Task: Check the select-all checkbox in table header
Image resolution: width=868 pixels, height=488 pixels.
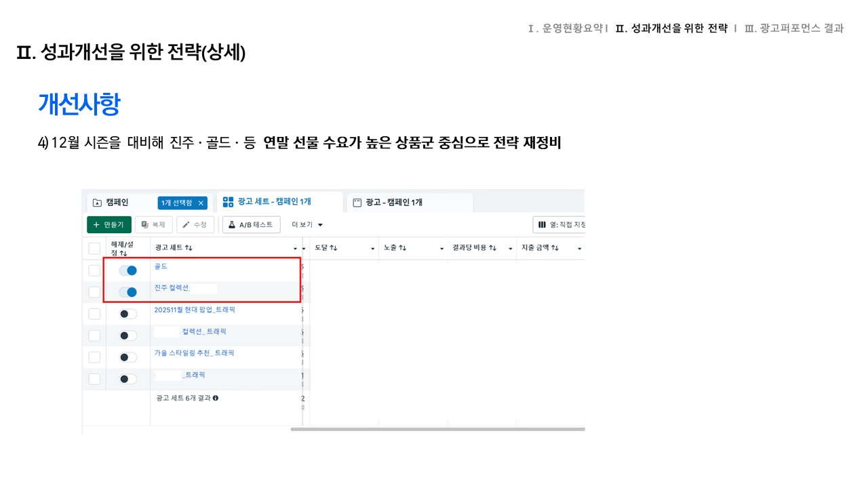Action: coord(94,249)
